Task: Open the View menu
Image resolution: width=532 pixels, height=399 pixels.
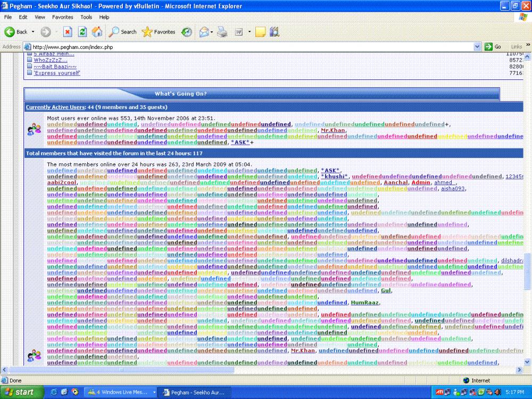Action: (40, 17)
